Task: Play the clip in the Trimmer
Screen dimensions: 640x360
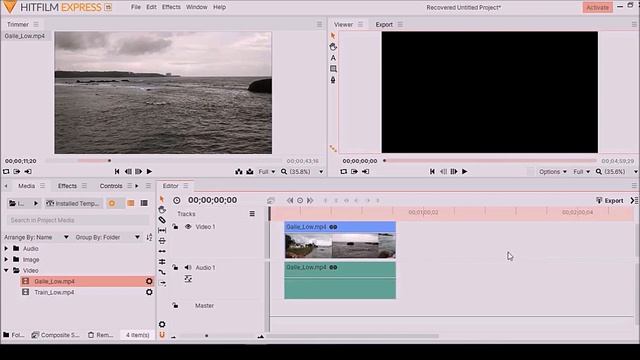Action: point(149,171)
